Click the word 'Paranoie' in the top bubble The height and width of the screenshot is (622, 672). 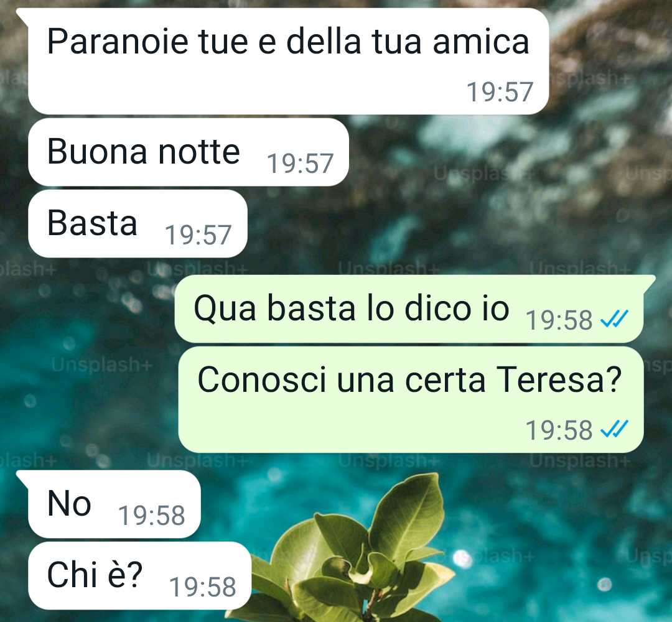pos(118,42)
